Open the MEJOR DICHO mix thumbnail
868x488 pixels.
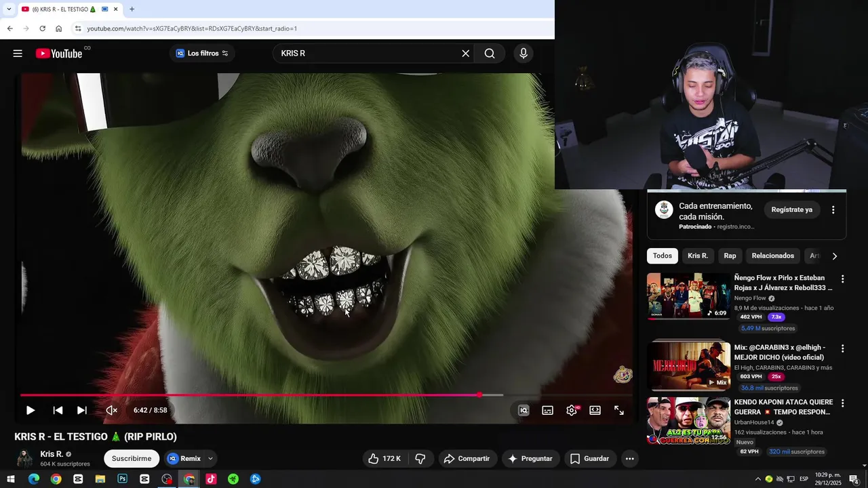[x=688, y=366]
